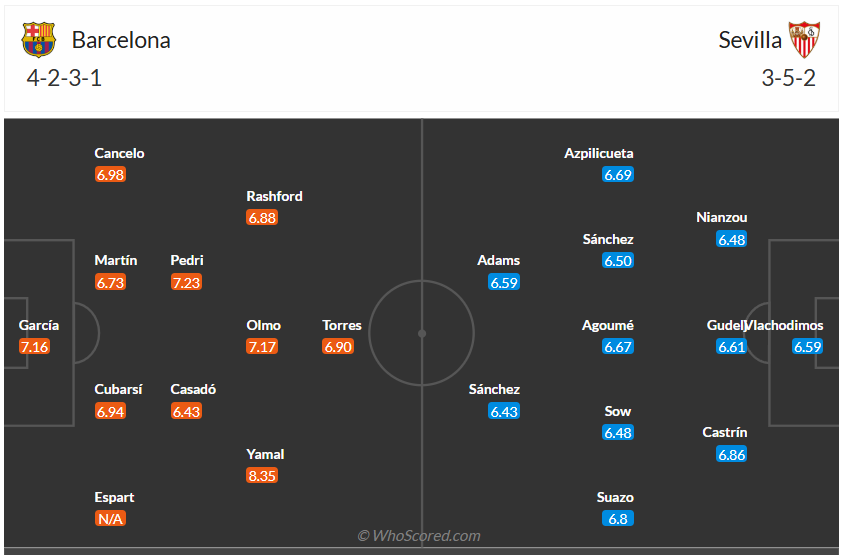Image resolution: width=843 pixels, height=555 pixels.
Task: Select Suazo's 6.8 rating badge
Action: click(618, 519)
